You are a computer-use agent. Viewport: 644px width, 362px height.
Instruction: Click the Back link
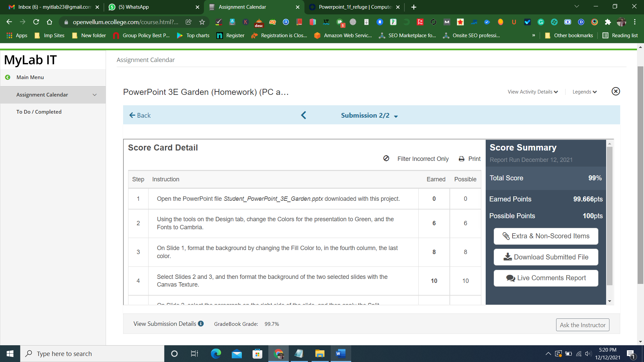[x=140, y=115]
